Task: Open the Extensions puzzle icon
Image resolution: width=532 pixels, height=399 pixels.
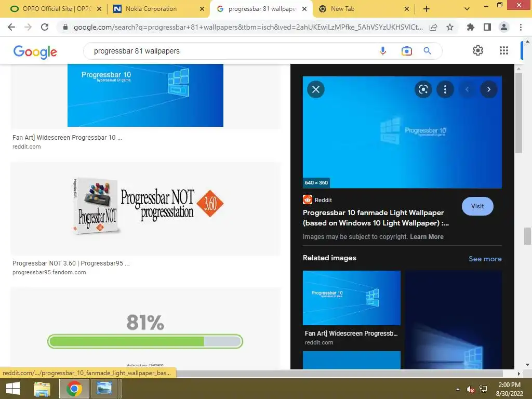Action: coord(471,27)
